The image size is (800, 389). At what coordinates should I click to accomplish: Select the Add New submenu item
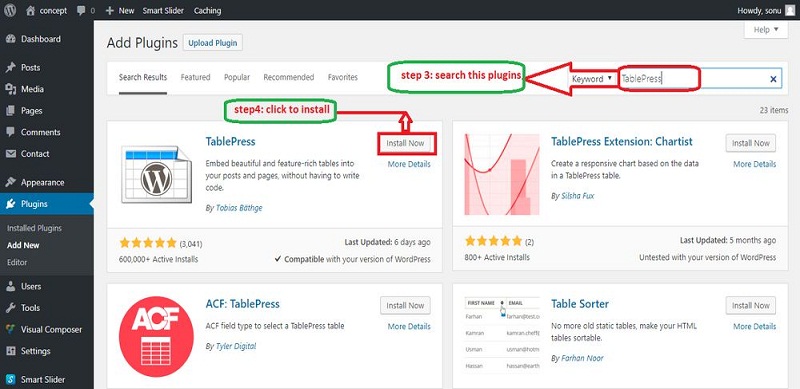coord(23,245)
